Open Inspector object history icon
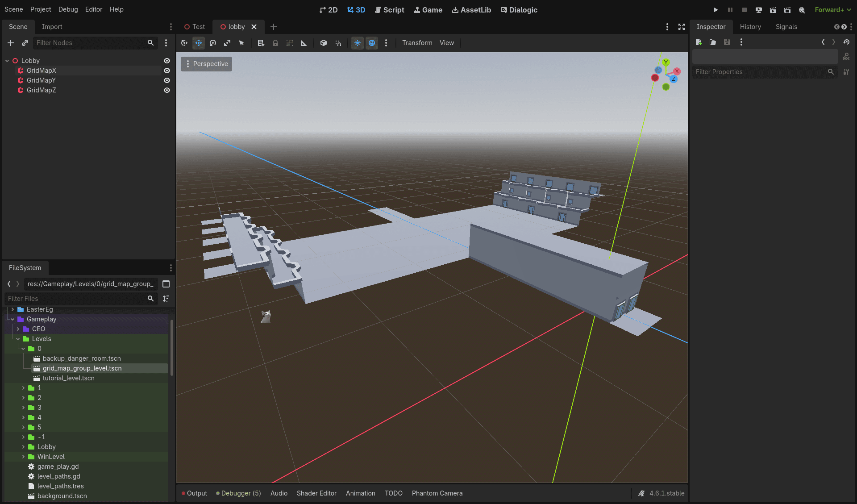 coord(846,42)
